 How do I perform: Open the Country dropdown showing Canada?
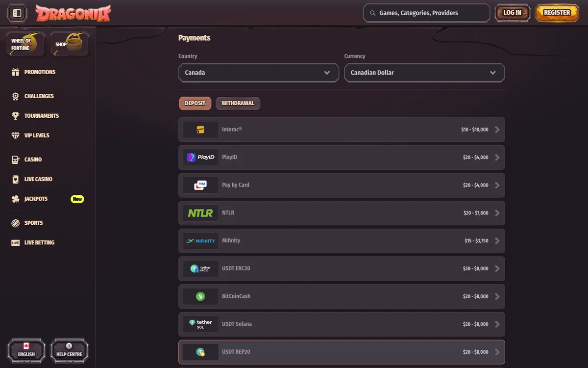point(259,73)
